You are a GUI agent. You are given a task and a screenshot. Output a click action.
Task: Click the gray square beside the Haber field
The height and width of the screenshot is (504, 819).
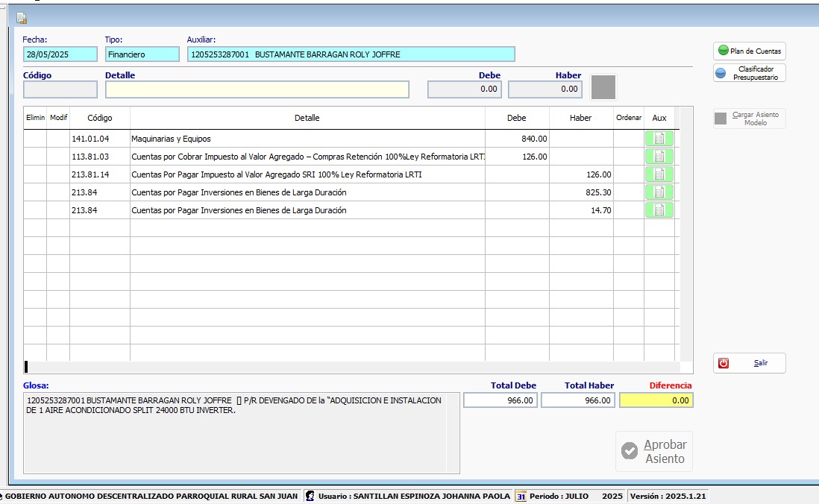click(x=603, y=87)
